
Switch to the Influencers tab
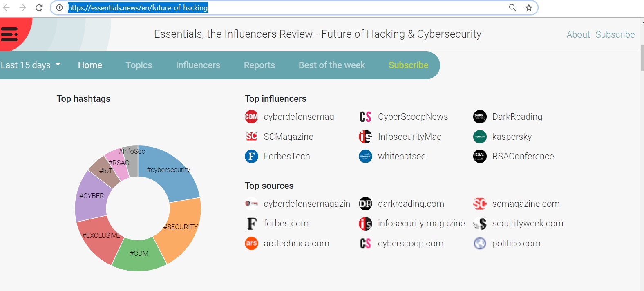[198, 65]
